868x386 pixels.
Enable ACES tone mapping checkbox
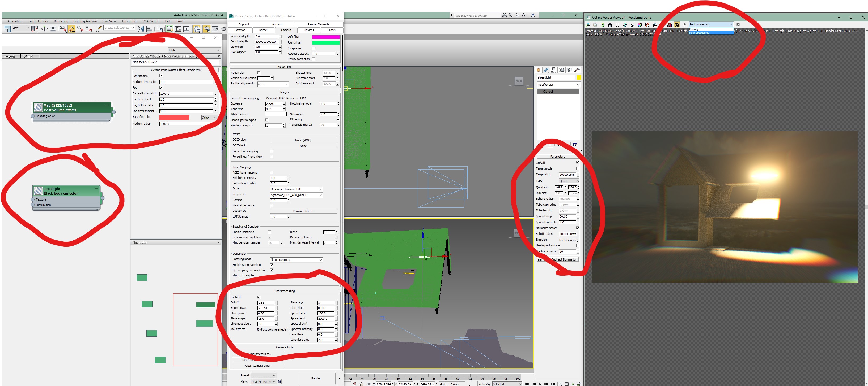pos(272,172)
